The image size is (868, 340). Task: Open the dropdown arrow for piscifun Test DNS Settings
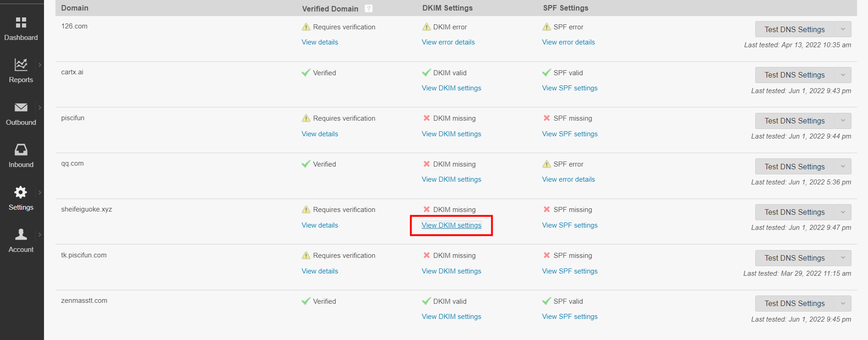843,121
